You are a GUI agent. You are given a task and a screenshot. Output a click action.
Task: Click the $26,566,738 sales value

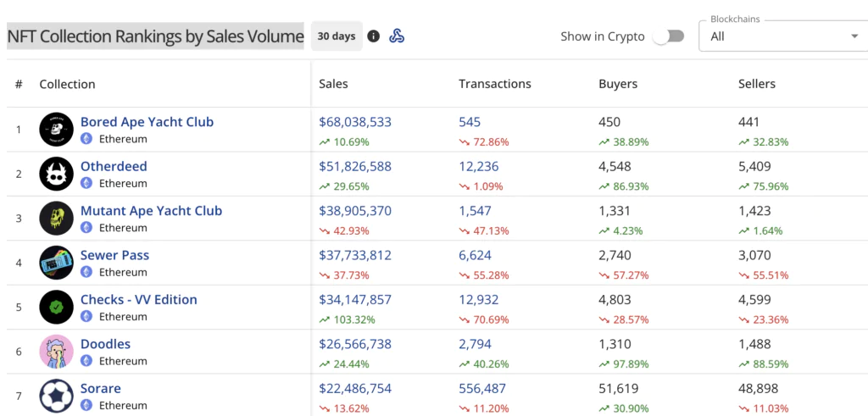pyautogui.click(x=355, y=343)
